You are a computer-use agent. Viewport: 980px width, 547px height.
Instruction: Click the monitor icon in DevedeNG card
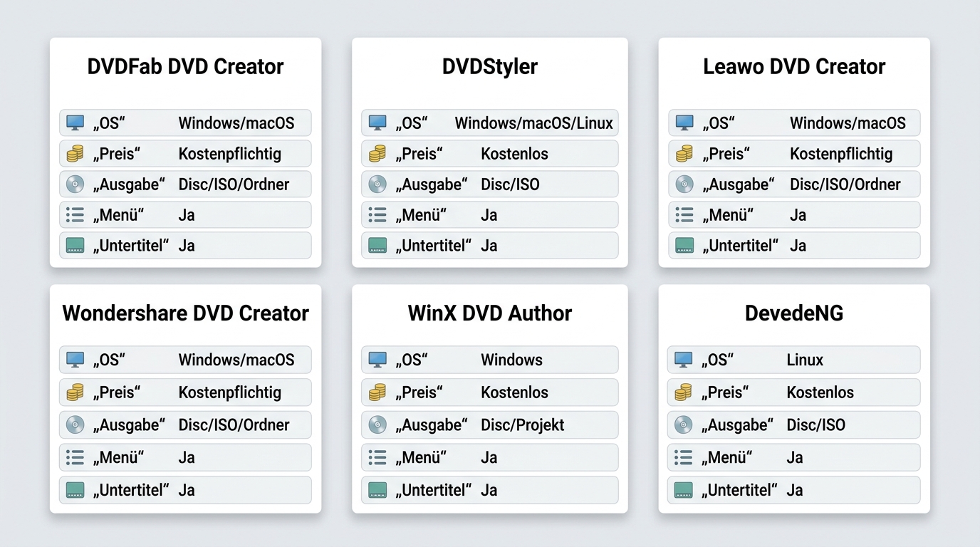(x=683, y=360)
